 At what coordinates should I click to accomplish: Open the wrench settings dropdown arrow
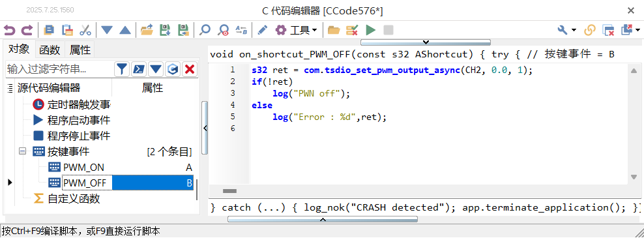pyautogui.click(x=574, y=30)
